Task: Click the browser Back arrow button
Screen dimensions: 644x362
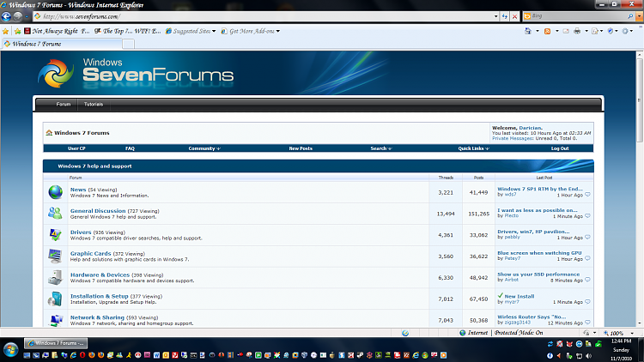Action: [6, 16]
